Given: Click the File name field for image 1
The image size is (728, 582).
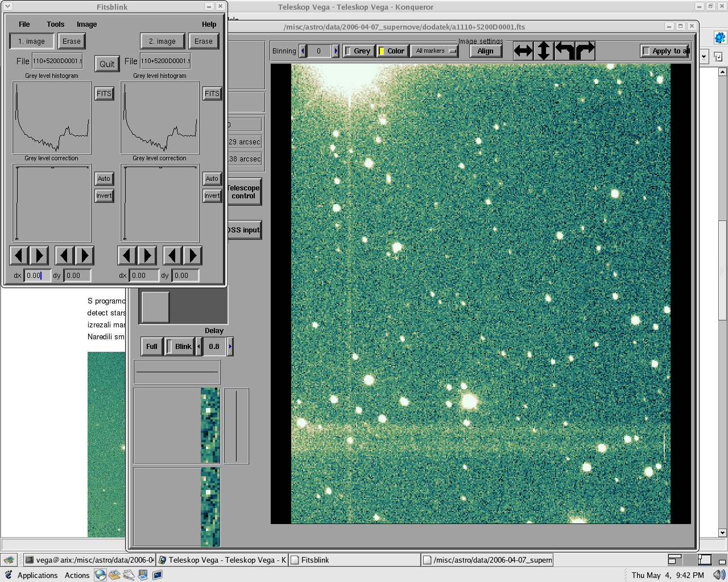Looking at the screenshot, I should pyautogui.click(x=57, y=61).
